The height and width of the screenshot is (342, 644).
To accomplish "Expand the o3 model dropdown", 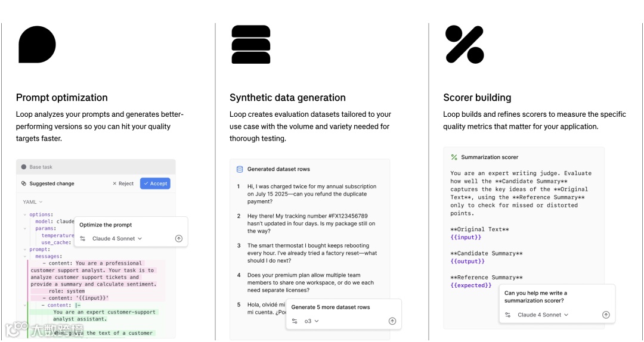I will pos(311,321).
